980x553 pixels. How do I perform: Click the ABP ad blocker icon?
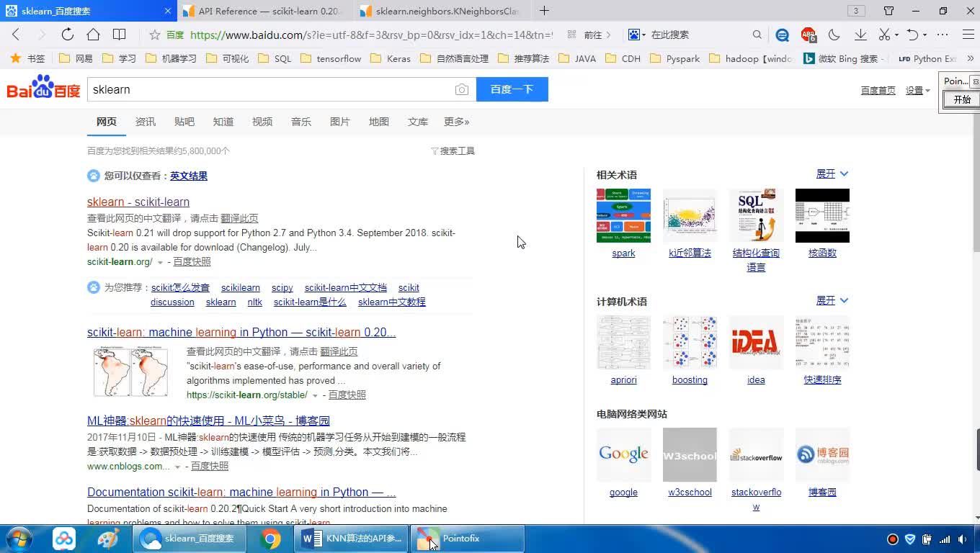(x=808, y=35)
